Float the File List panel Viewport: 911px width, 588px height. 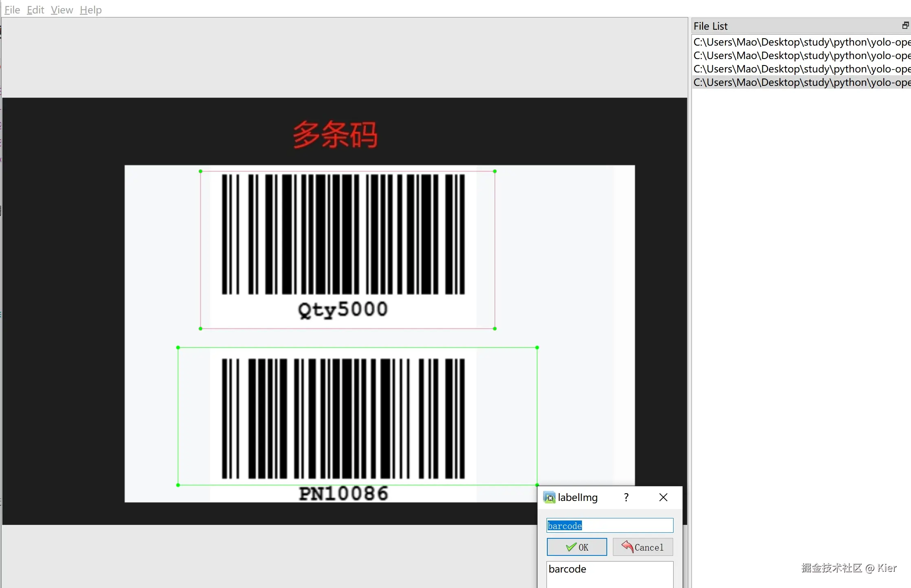click(x=905, y=26)
